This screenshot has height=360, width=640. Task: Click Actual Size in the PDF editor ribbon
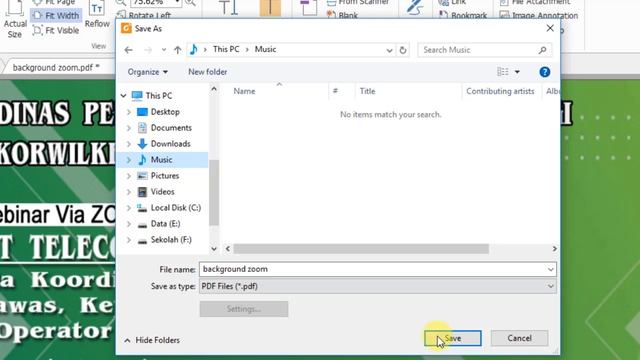coord(15,20)
